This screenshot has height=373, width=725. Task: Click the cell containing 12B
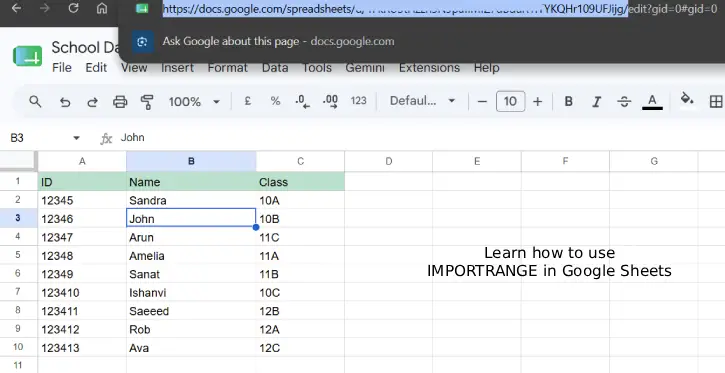click(301, 311)
